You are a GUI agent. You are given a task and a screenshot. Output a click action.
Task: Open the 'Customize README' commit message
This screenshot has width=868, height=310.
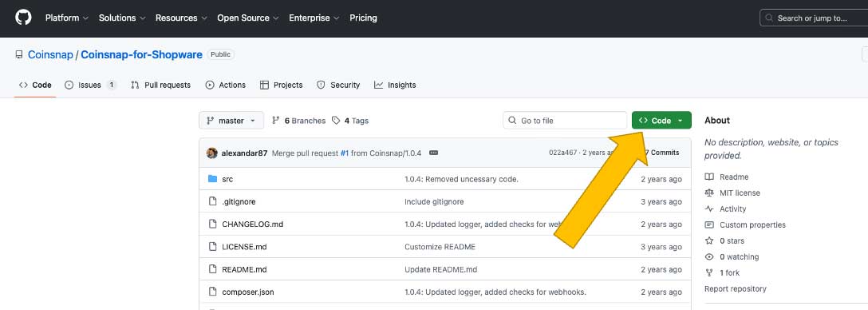(440, 247)
